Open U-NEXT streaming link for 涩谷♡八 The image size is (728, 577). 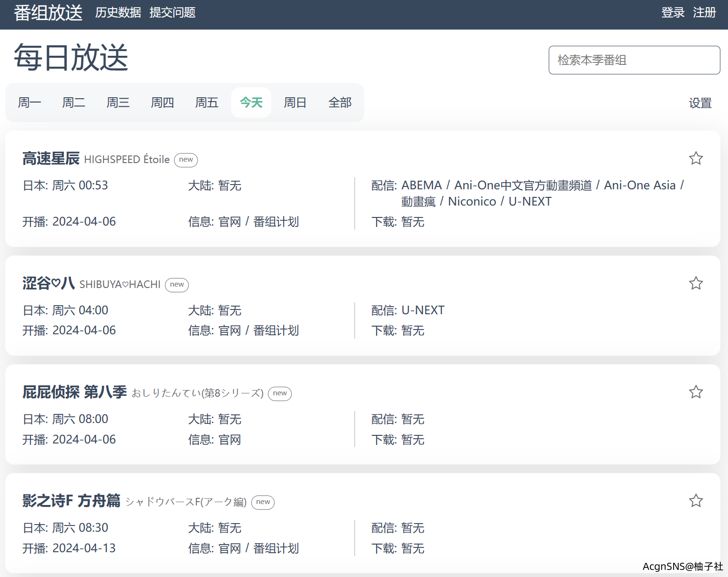coord(423,310)
